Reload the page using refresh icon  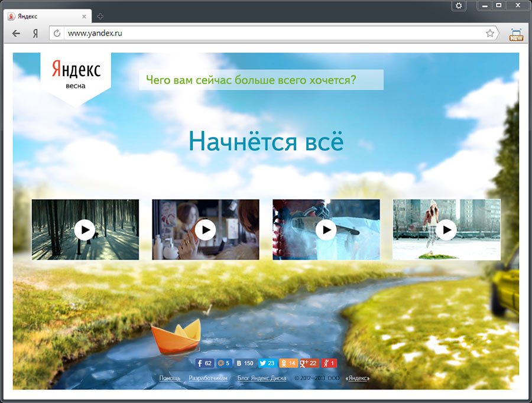pyautogui.click(x=57, y=34)
